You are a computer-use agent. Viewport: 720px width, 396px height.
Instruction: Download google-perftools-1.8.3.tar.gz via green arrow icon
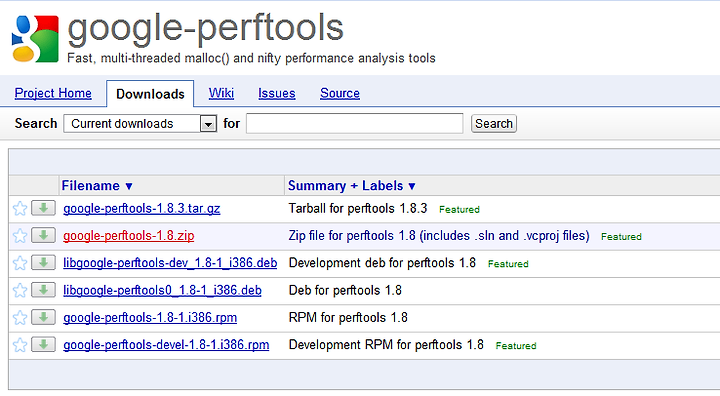tap(43, 208)
